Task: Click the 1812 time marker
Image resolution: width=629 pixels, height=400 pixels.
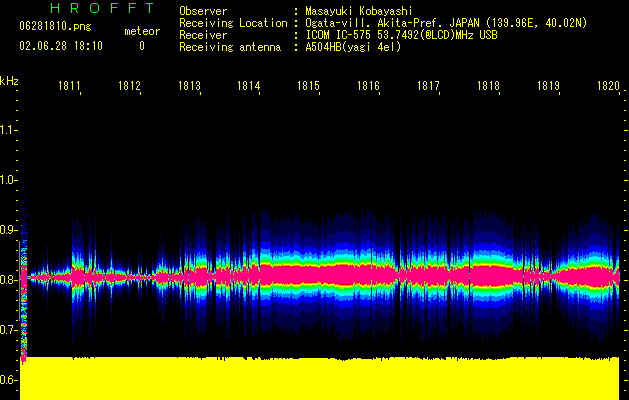Action: point(129,86)
